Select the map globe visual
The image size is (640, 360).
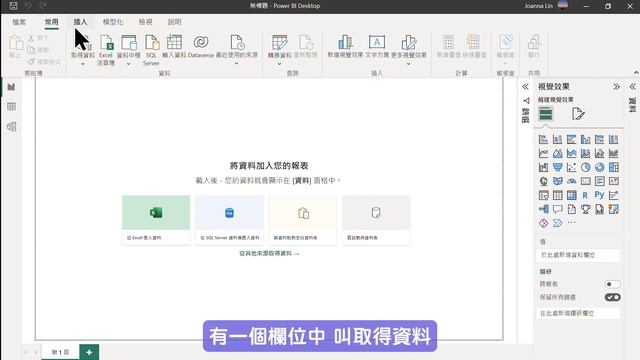coord(543,181)
